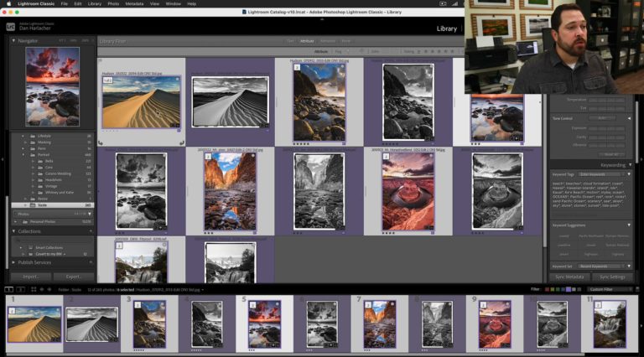
Task: Toggle the green color label filter
Action: [x=558, y=289]
